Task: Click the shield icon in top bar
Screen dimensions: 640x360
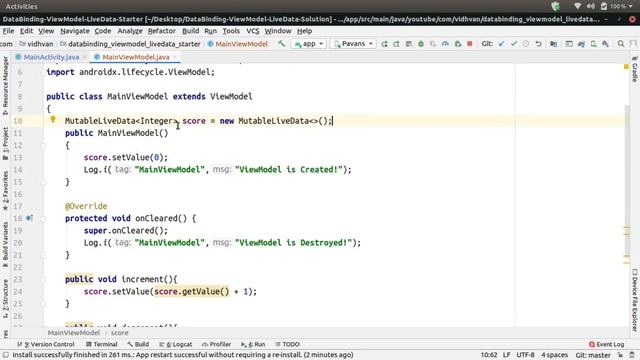Action: [555, 6]
